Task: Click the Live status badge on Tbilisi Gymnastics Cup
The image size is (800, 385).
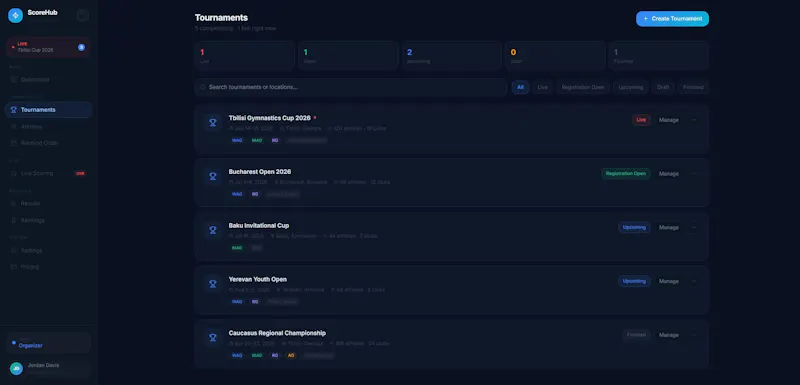Action: 641,120
